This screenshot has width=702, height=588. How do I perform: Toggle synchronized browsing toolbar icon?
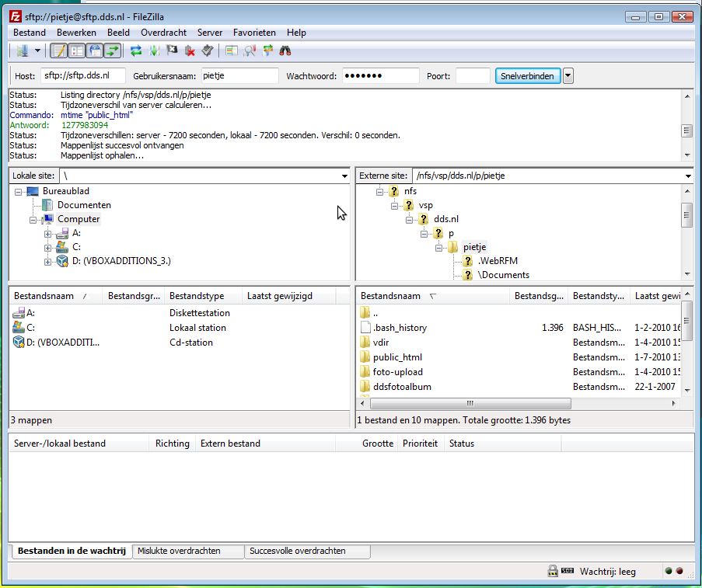pos(267,51)
